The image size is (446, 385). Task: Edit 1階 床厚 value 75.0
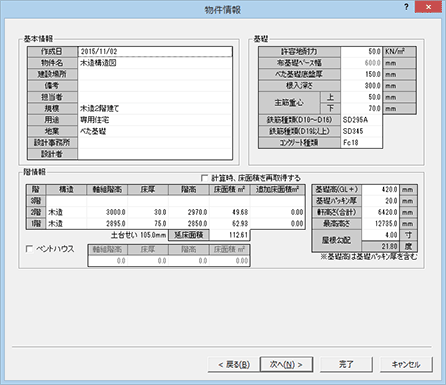(148, 224)
